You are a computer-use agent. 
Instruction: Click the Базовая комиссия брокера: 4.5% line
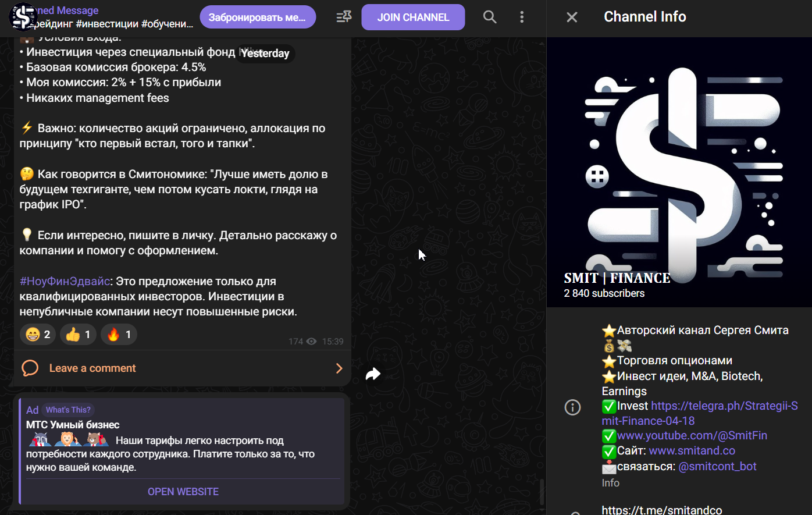[113, 67]
